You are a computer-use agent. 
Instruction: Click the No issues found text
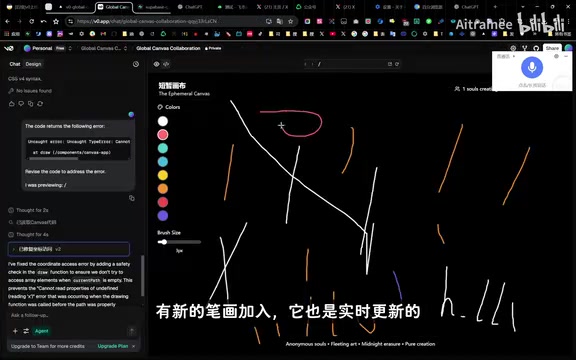pos(34,91)
